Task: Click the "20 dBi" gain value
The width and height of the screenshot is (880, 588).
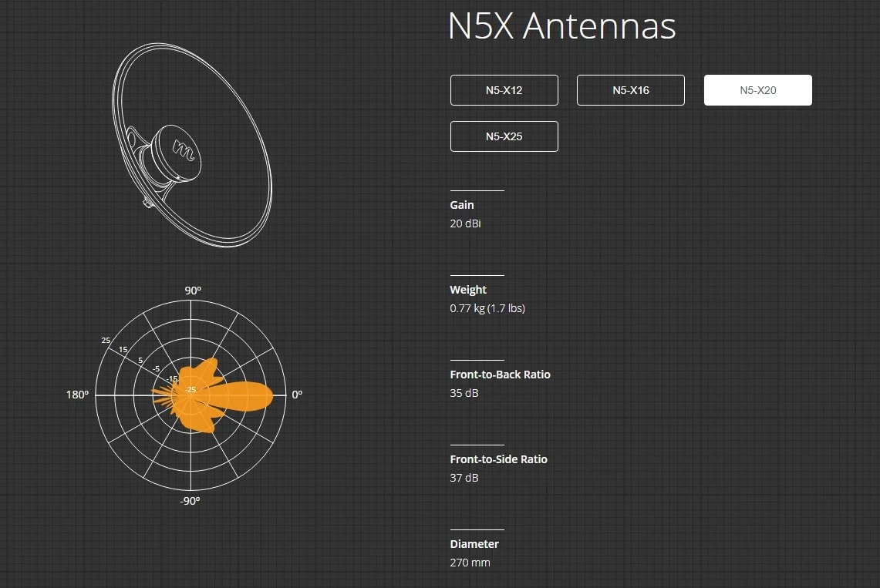Action: point(465,223)
